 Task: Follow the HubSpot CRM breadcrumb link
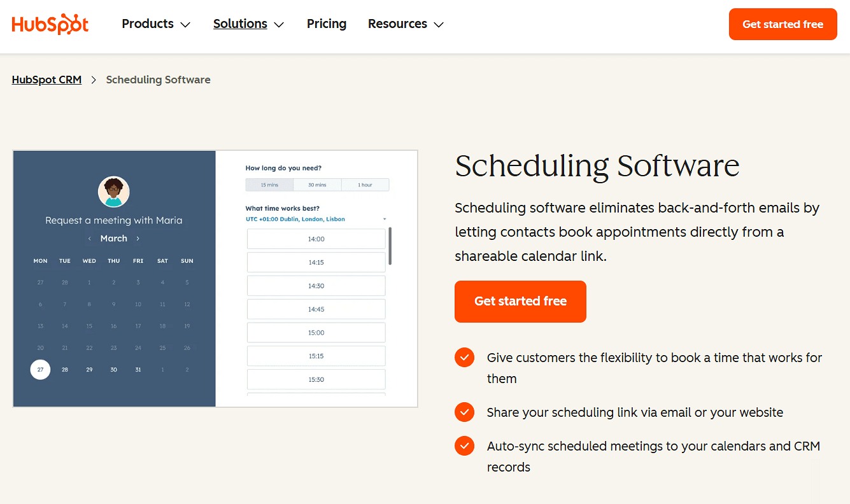(x=46, y=80)
